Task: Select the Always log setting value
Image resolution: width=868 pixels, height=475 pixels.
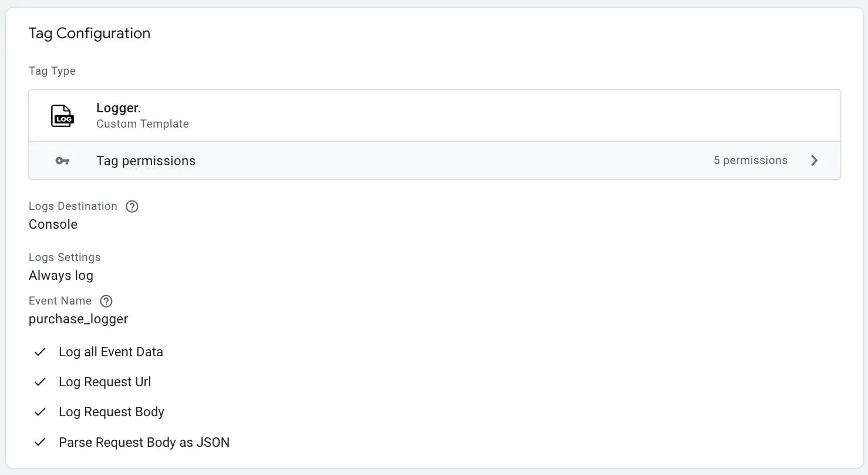Action: 61,276
